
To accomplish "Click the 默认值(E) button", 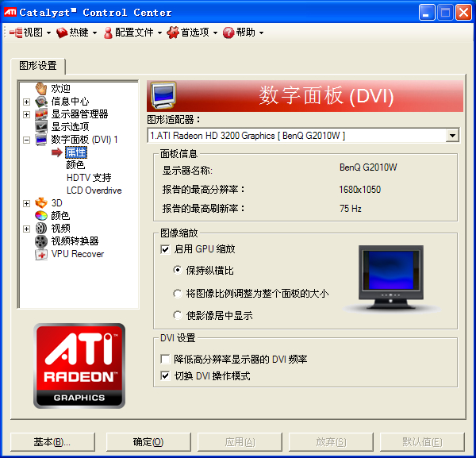I will point(422,442).
